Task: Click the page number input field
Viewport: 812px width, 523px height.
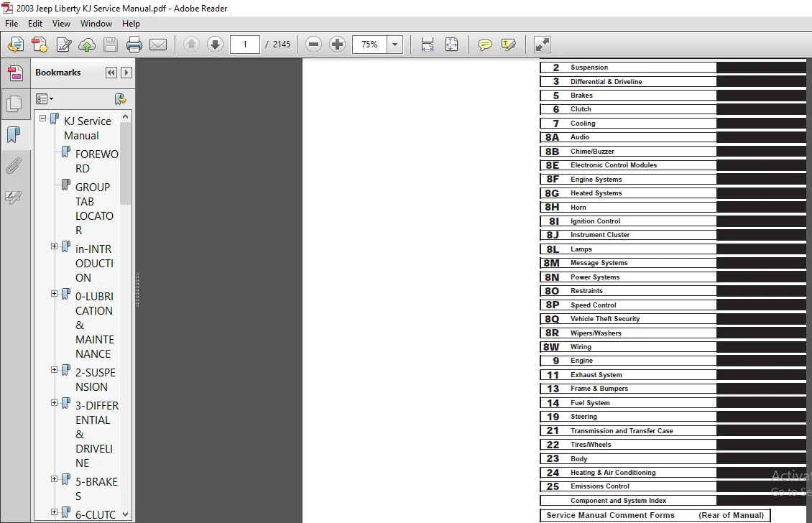Action: (x=245, y=45)
